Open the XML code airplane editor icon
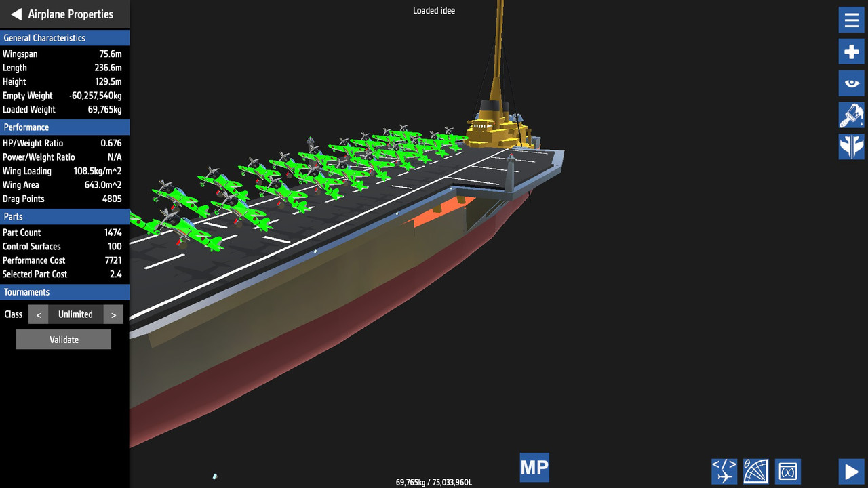The image size is (868, 488). [724, 471]
